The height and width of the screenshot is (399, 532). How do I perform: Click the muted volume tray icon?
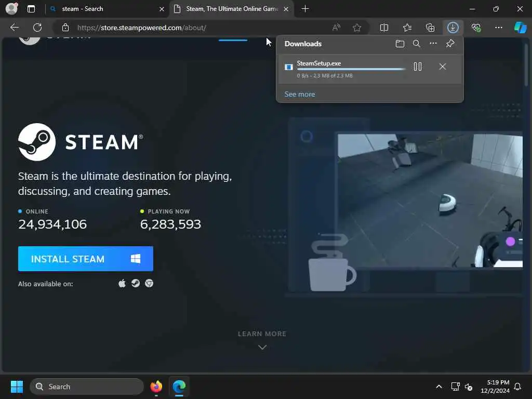tap(469, 387)
